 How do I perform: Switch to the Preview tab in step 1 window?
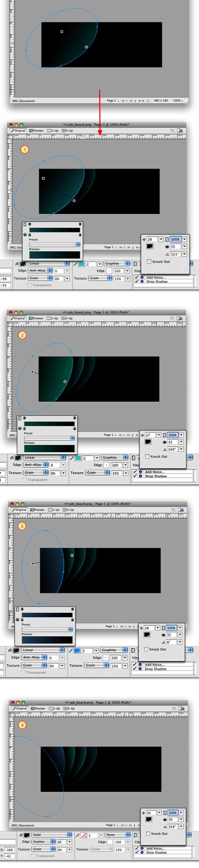tap(36, 131)
